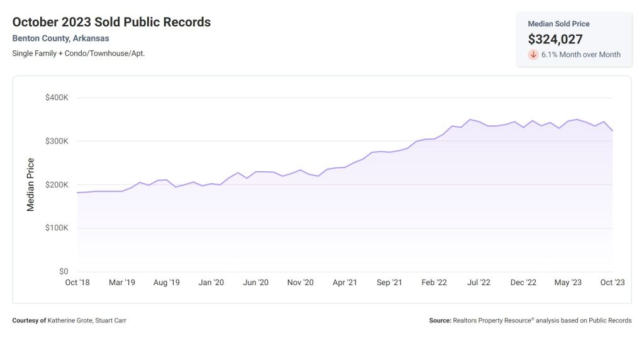The height and width of the screenshot is (338, 644).
Task: Select the $324,027 median sold price value
Action: pos(555,39)
